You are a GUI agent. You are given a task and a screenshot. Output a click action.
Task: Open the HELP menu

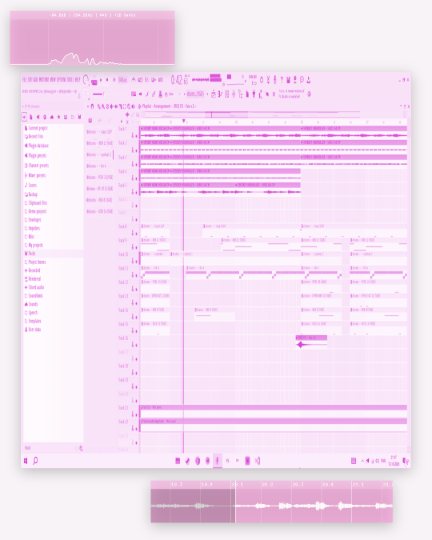[x=78, y=80]
